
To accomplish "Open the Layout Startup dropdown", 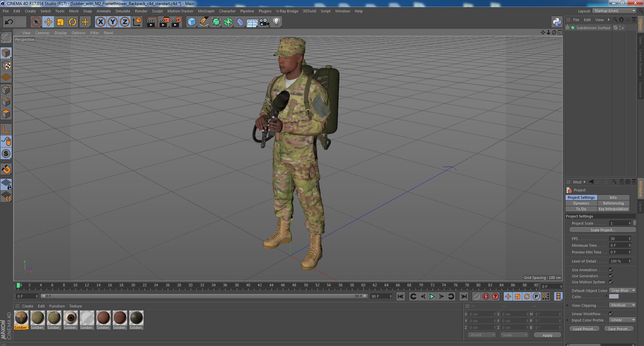I will 614,11.
